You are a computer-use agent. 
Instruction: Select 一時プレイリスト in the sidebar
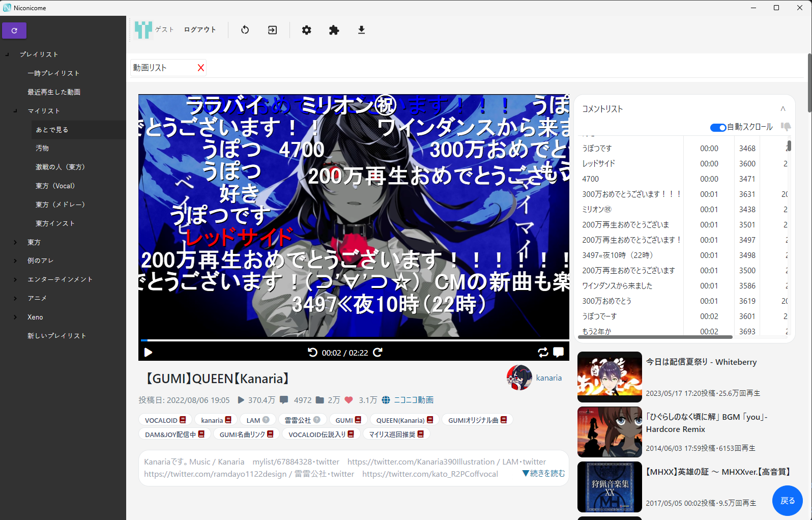[53, 73]
